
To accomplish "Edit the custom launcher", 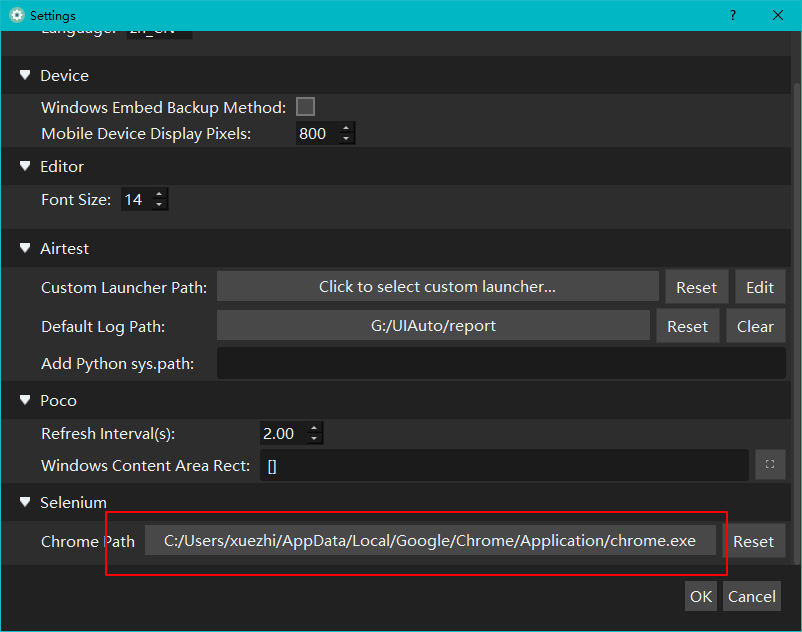I will (x=760, y=287).
